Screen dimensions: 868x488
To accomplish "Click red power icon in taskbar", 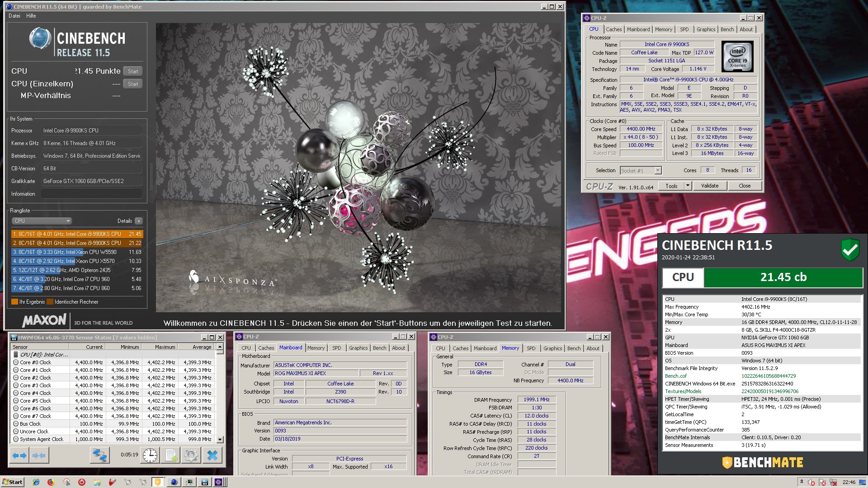I will 82,482.
